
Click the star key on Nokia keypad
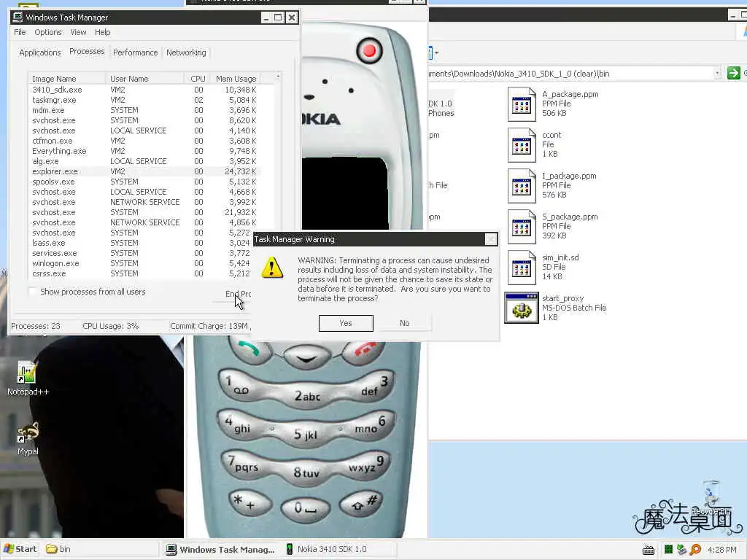coord(249,503)
